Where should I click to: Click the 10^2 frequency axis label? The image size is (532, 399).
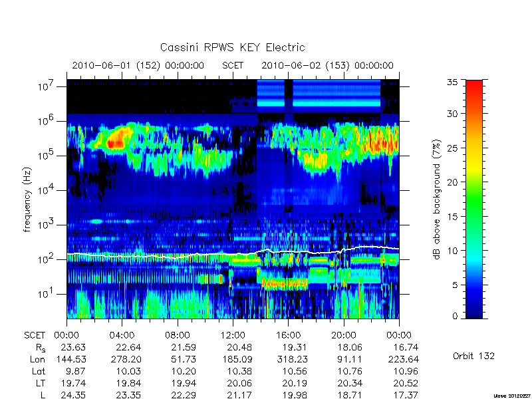point(47,259)
